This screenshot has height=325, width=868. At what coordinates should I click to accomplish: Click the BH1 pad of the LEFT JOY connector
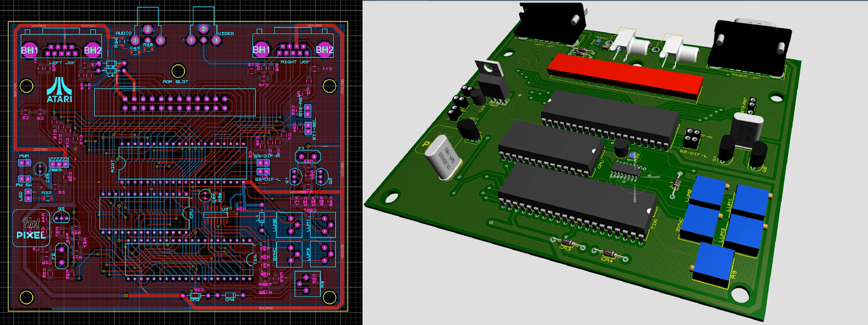click(x=29, y=50)
